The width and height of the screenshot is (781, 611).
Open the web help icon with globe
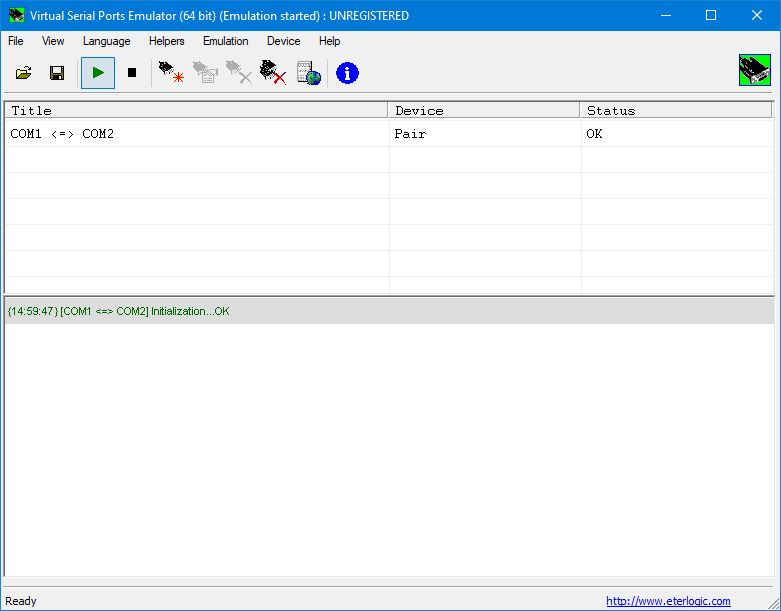309,73
